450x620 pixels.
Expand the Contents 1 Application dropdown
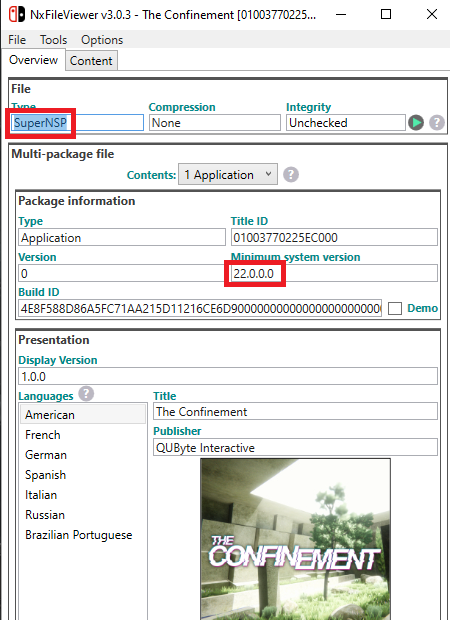(x=228, y=174)
